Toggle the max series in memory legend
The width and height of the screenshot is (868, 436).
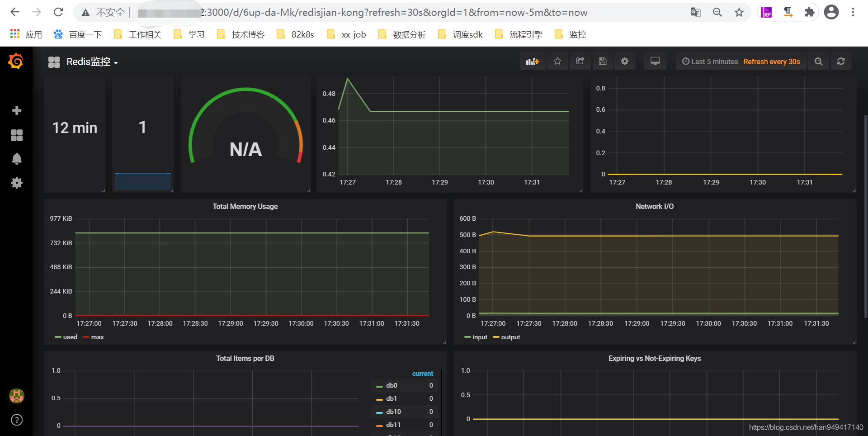tap(97, 337)
